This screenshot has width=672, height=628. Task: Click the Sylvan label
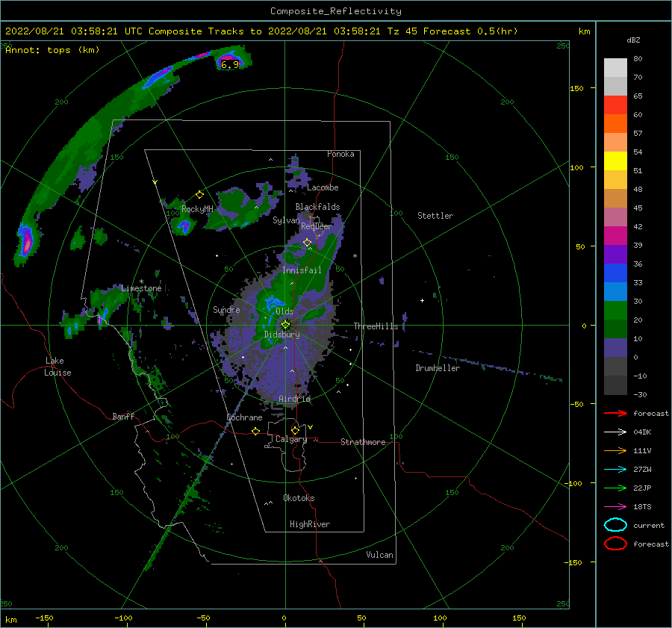tap(286, 220)
